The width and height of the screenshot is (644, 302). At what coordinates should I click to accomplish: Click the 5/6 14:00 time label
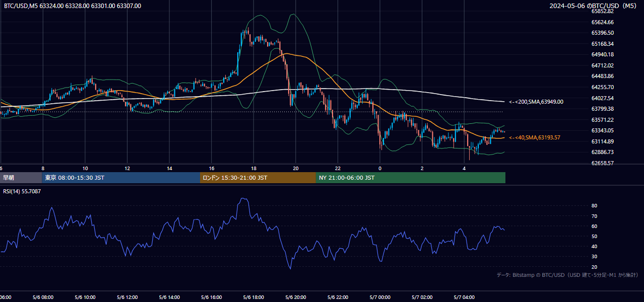[x=169, y=297]
